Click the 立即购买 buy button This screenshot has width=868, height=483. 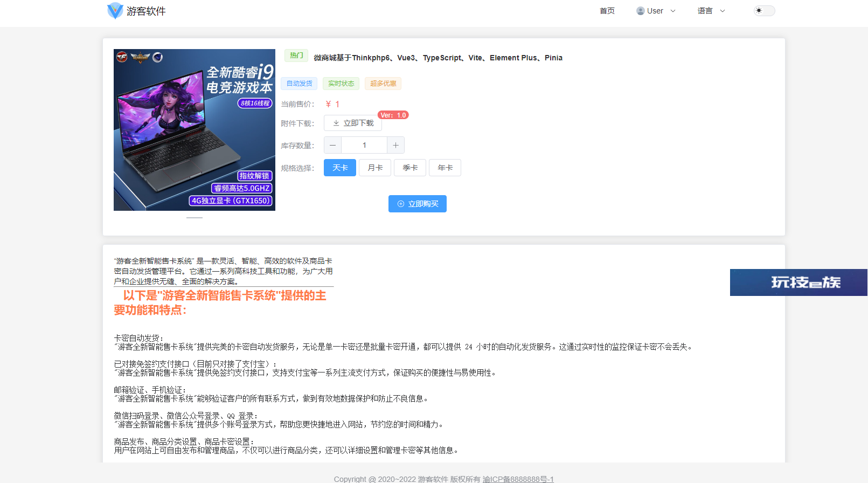[x=418, y=204]
